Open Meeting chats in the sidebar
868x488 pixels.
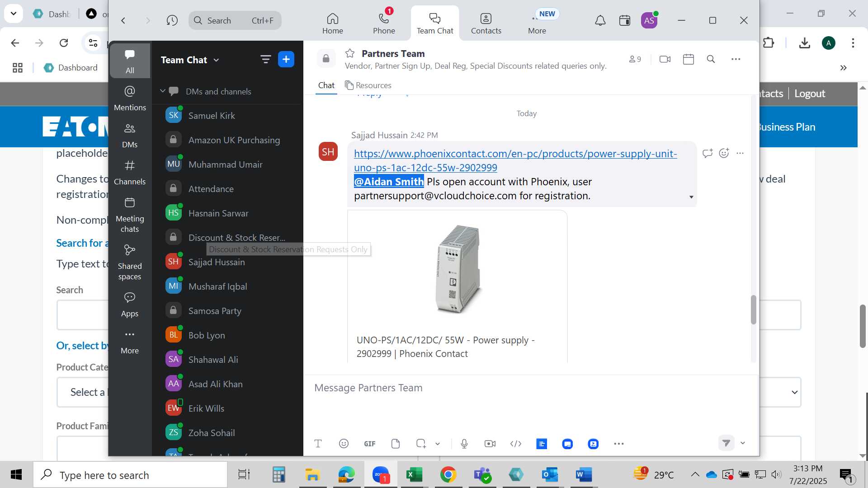pyautogui.click(x=130, y=215)
